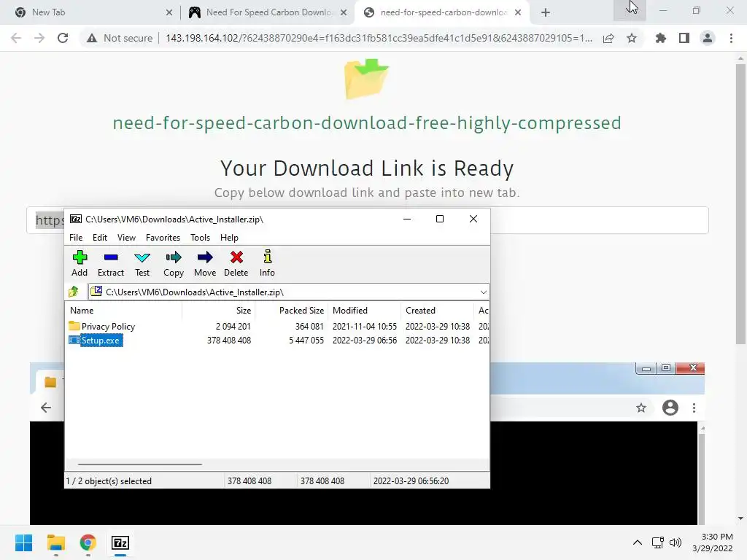This screenshot has height=560, width=747.
Task: Open the Favorites menu in 7-Zip
Action: click(163, 237)
